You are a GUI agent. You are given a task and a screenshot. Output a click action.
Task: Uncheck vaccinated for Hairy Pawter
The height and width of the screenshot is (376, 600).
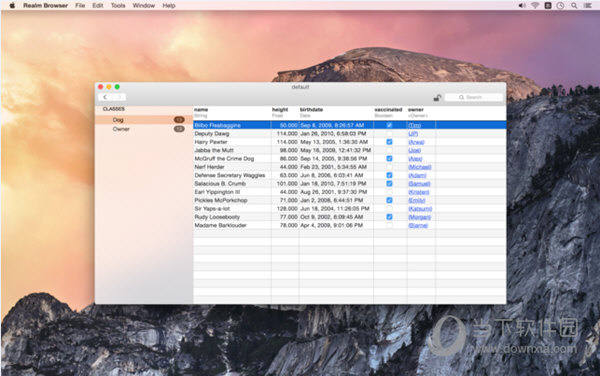click(x=389, y=142)
